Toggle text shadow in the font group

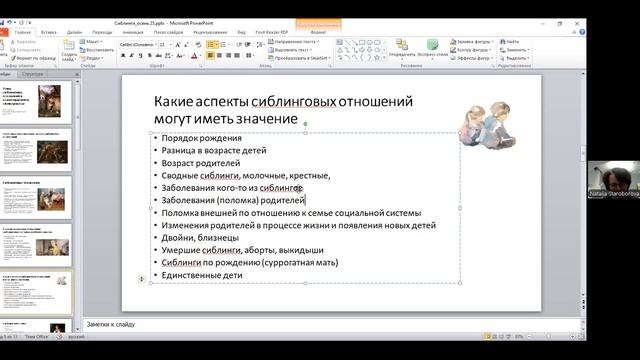click(x=150, y=56)
